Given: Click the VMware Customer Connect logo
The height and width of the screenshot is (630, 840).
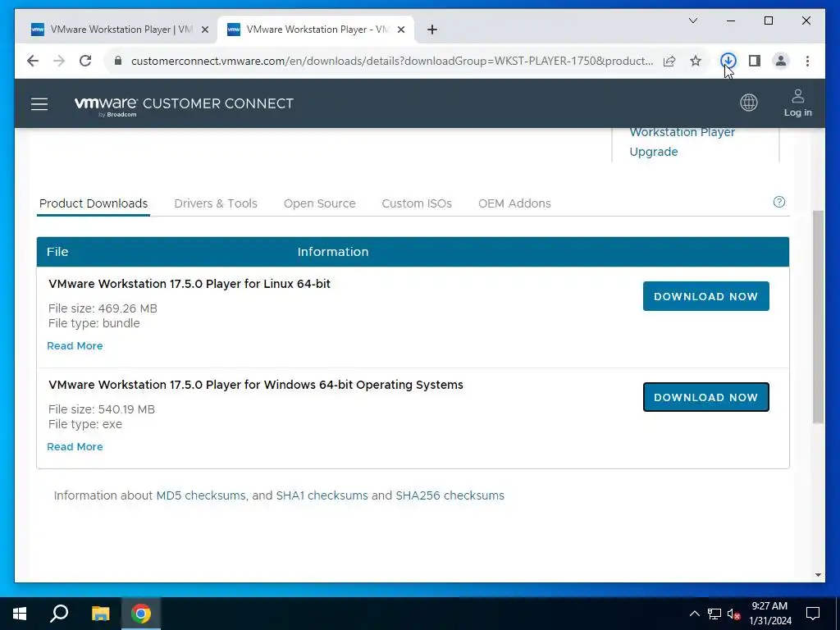Looking at the screenshot, I should click(184, 105).
